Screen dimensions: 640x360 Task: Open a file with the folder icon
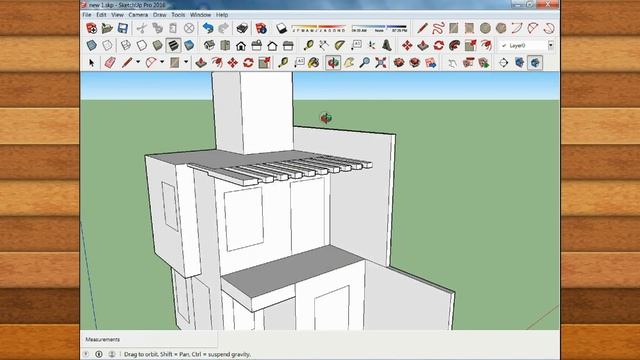point(107,28)
